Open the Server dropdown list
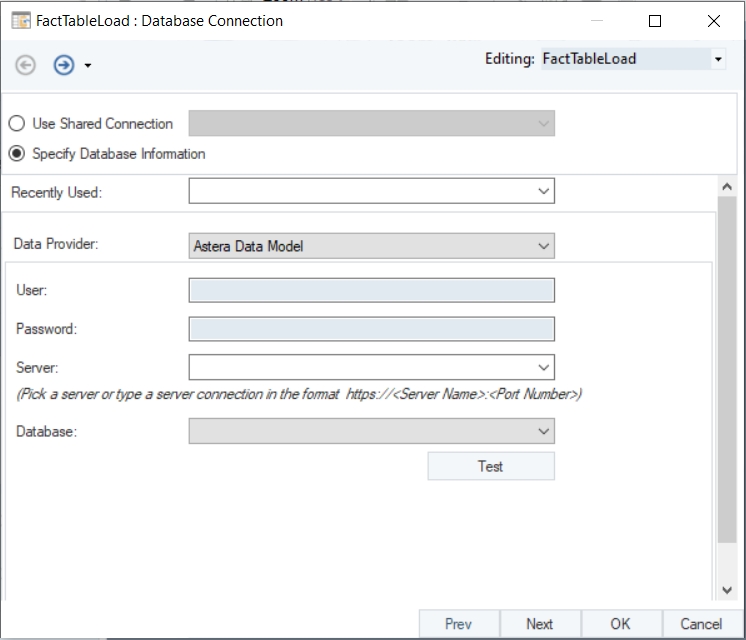This screenshot has height=640, width=746. 543,367
